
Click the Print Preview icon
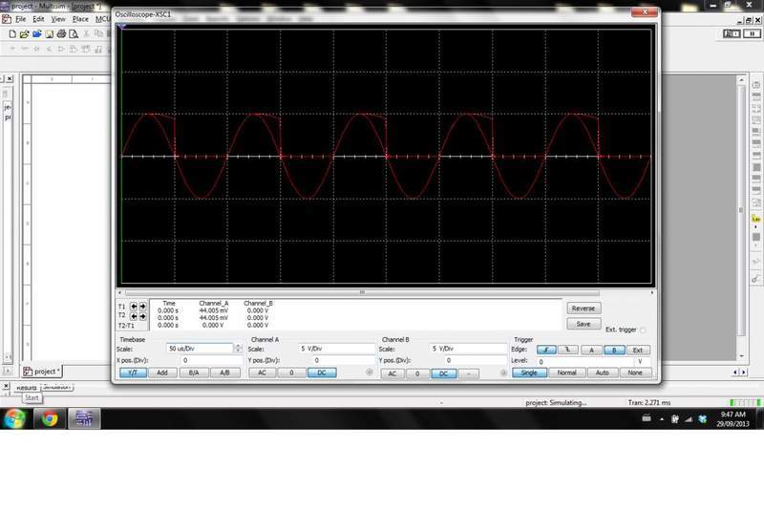coord(74,33)
